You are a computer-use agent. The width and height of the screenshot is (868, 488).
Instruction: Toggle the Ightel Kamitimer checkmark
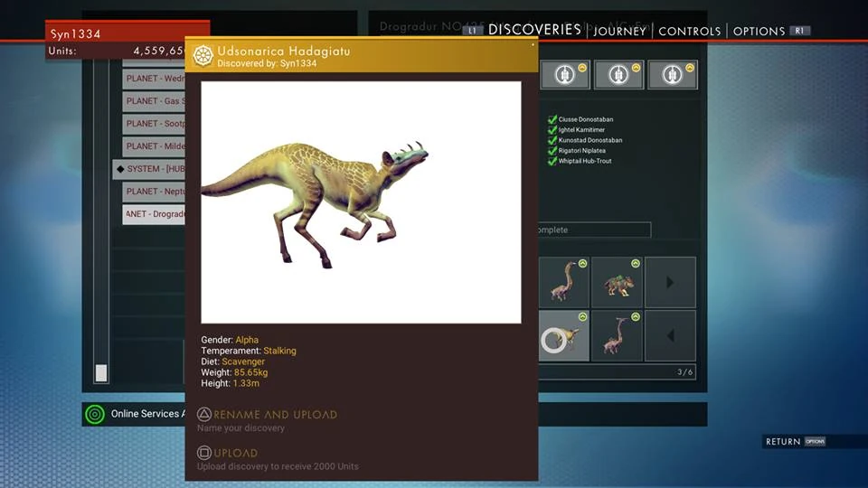(552, 129)
